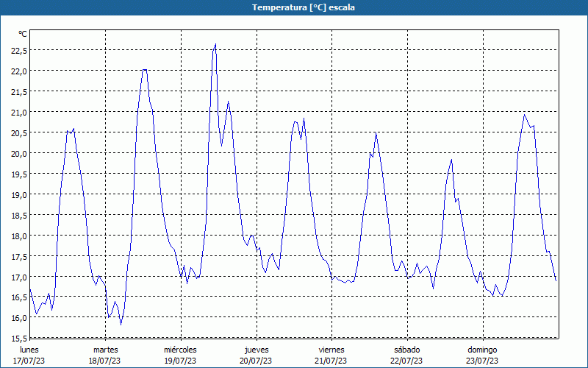Click the 20,5 axis value
588x368 pixels.
tap(19, 133)
